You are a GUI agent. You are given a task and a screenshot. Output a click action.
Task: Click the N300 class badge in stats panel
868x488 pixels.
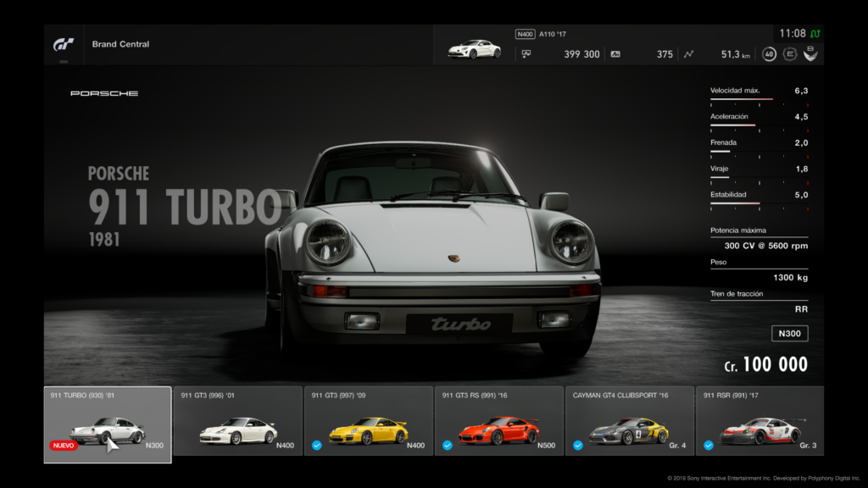point(790,334)
